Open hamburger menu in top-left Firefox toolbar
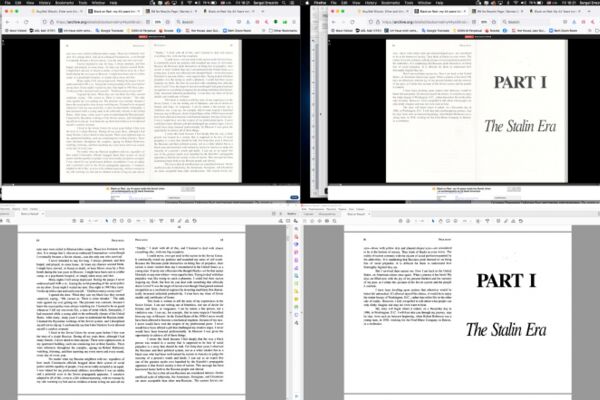600x400 pixels. (294, 22)
